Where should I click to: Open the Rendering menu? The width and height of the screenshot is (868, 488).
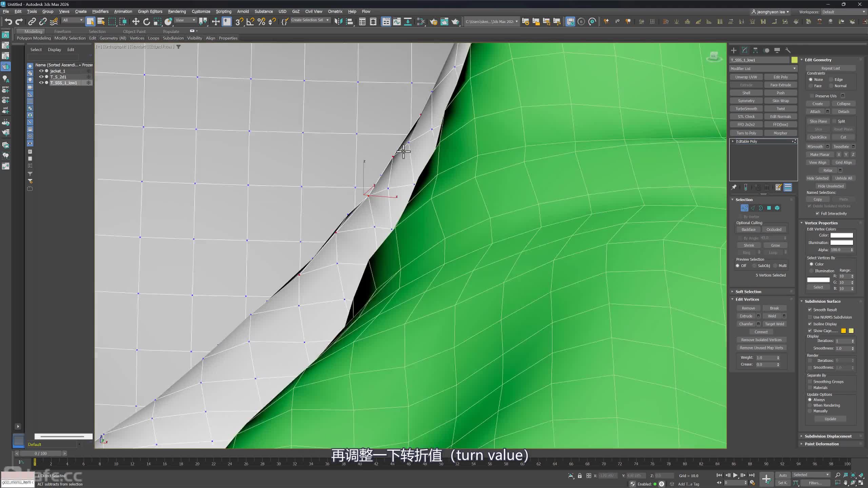177,12
